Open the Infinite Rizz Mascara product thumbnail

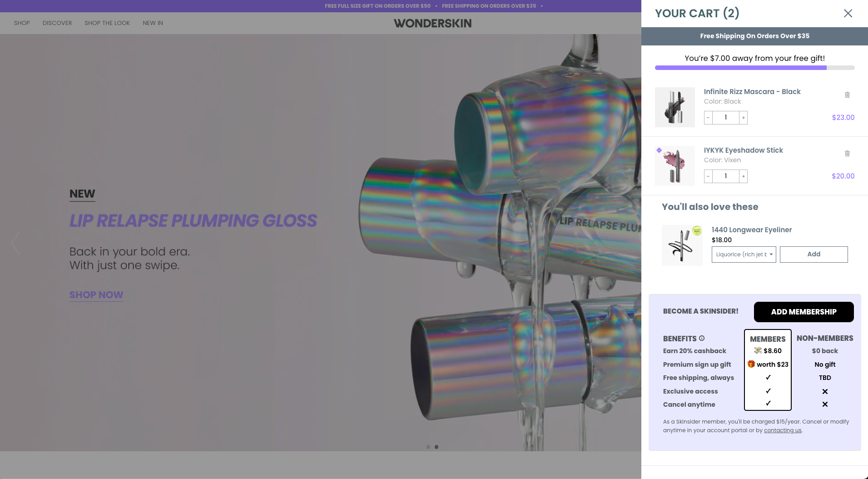pos(675,107)
